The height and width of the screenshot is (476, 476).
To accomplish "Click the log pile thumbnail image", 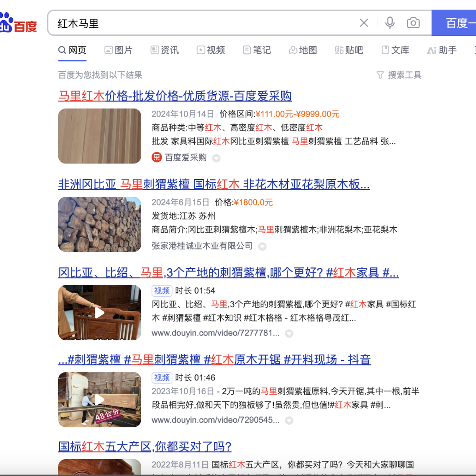I will tap(100, 225).
